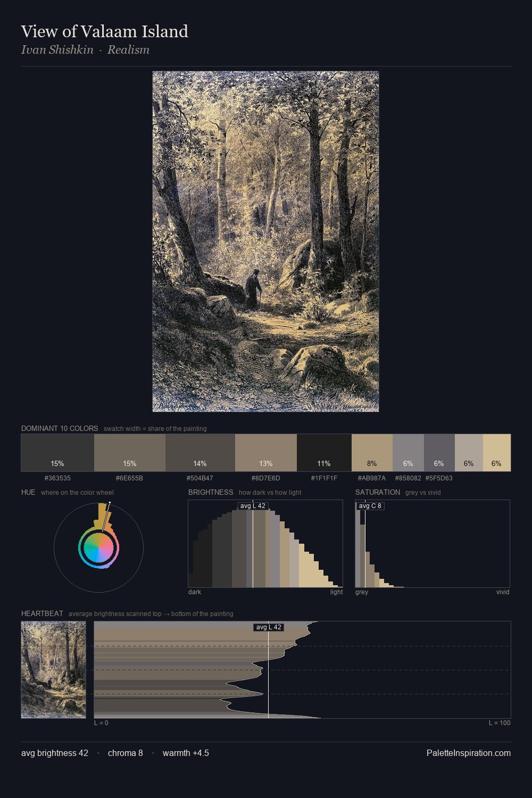Click the 'how dark vs how light' caption
The height and width of the screenshot is (798, 532).
coord(270,493)
